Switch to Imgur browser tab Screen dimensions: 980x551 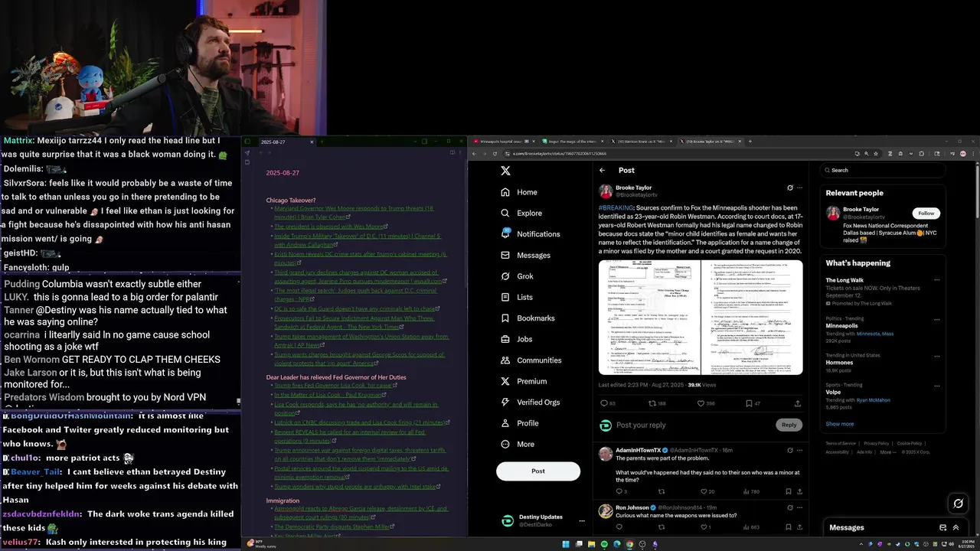click(x=574, y=142)
